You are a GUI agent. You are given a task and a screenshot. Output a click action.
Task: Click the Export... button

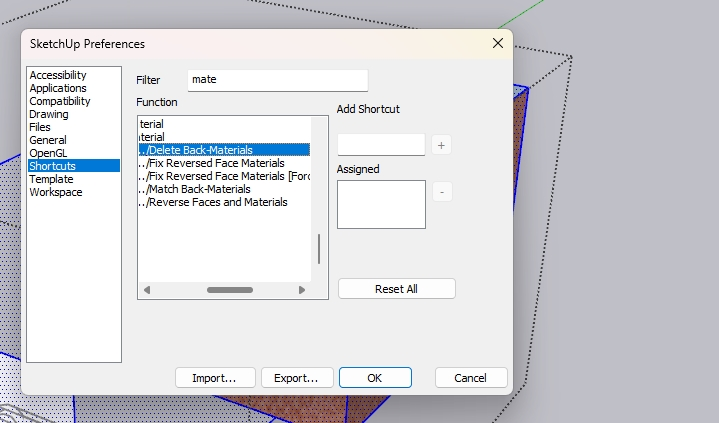tap(297, 378)
